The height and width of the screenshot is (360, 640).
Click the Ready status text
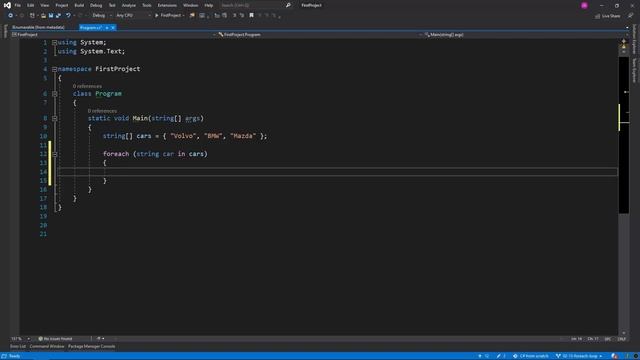pyautogui.click(x=14, y=356)
